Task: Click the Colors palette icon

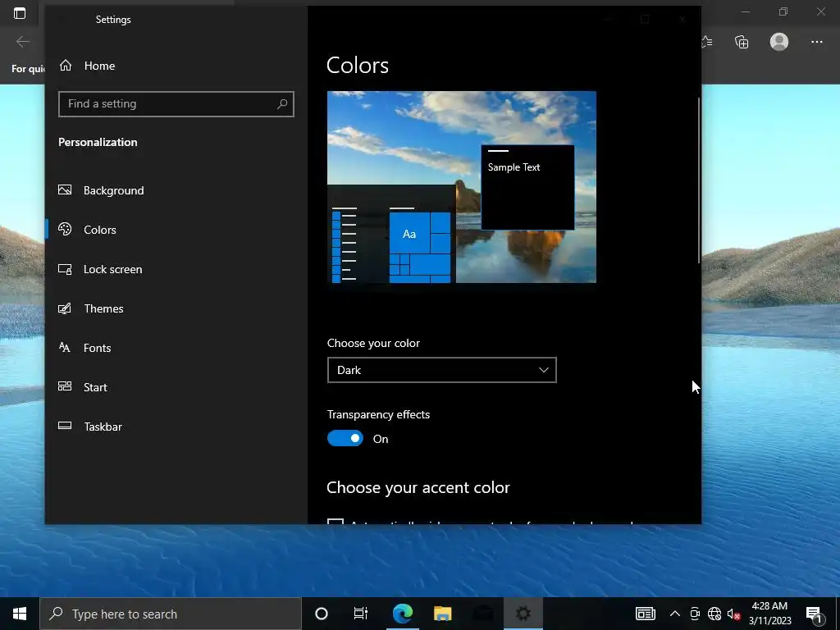Action: coord(65,230)
